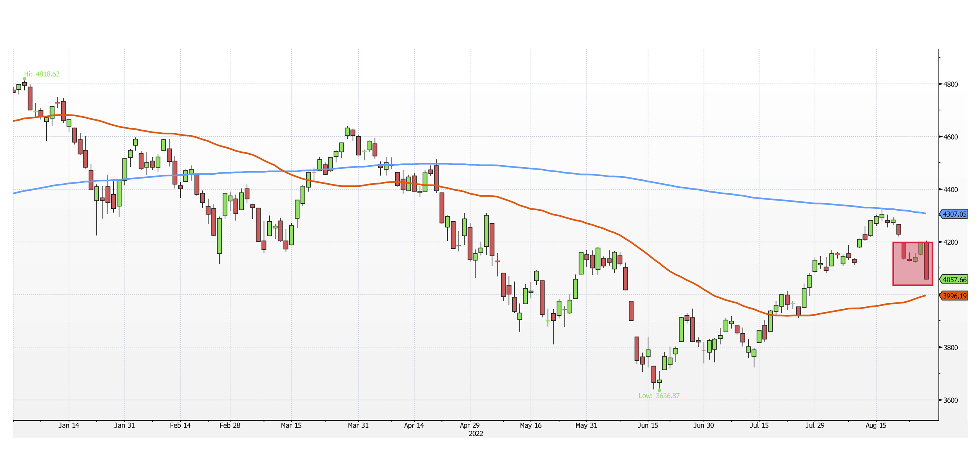980x450 pixels.
Task: Click the Jul 29 date label
Action: pos(815,426)
